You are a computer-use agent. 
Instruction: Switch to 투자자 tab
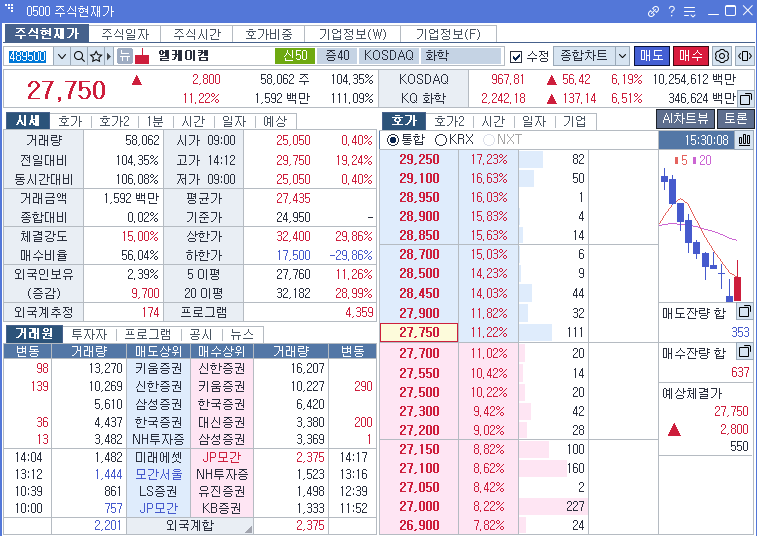[x=89, y=334]
